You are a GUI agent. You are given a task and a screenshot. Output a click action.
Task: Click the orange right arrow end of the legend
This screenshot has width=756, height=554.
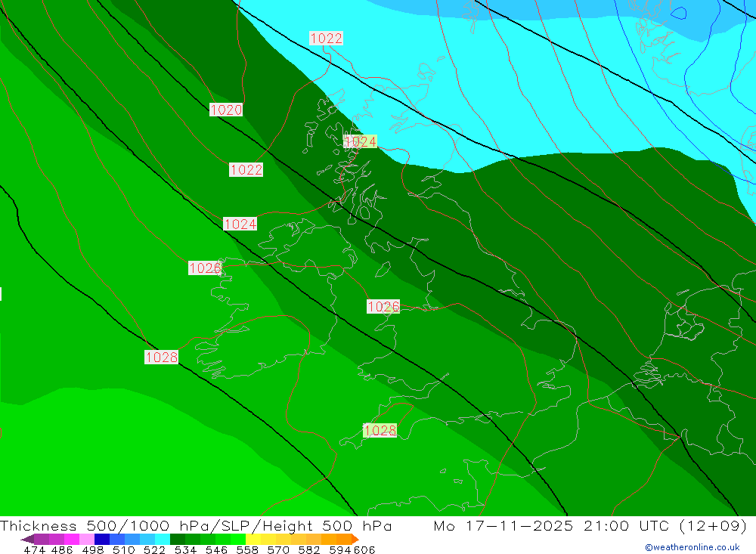[355, 539]
